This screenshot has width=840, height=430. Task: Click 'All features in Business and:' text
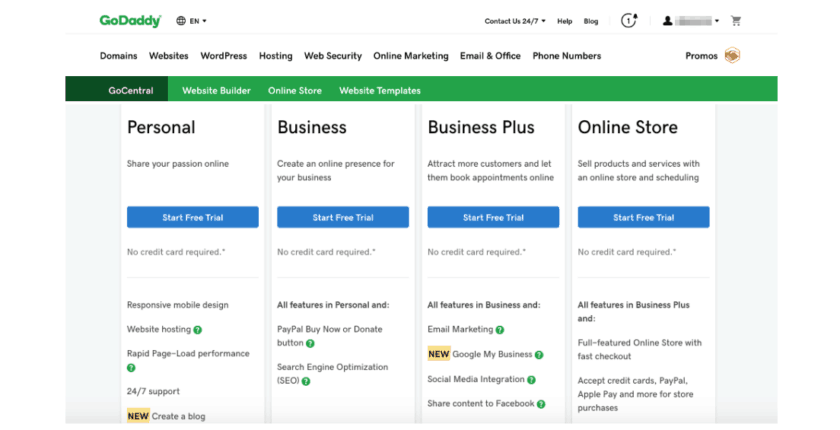484,305
